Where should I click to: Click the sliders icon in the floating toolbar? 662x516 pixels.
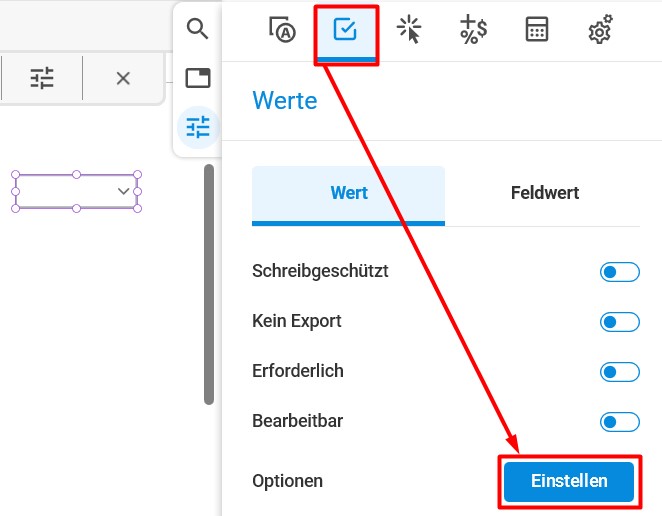pos(42,78)
